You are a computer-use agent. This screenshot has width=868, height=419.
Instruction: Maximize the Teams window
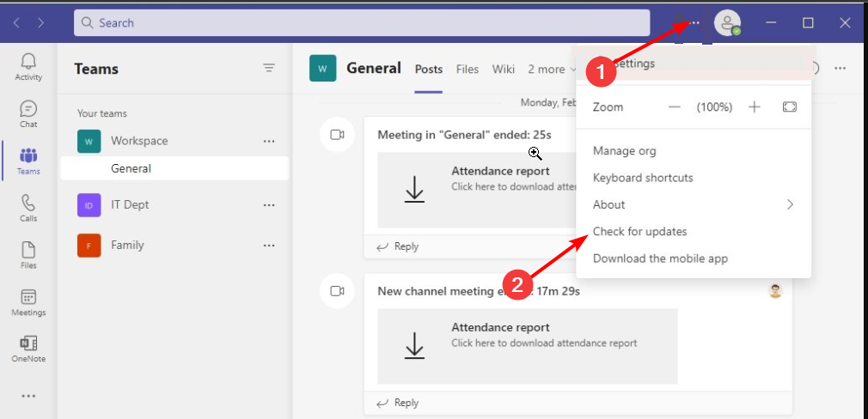pyautogui.click(x=808, y=22)
